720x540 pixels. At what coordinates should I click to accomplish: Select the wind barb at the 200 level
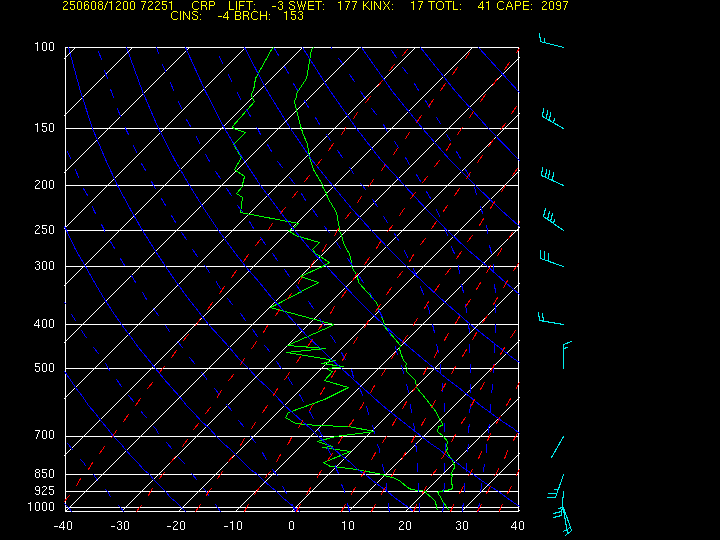point(552,177)
